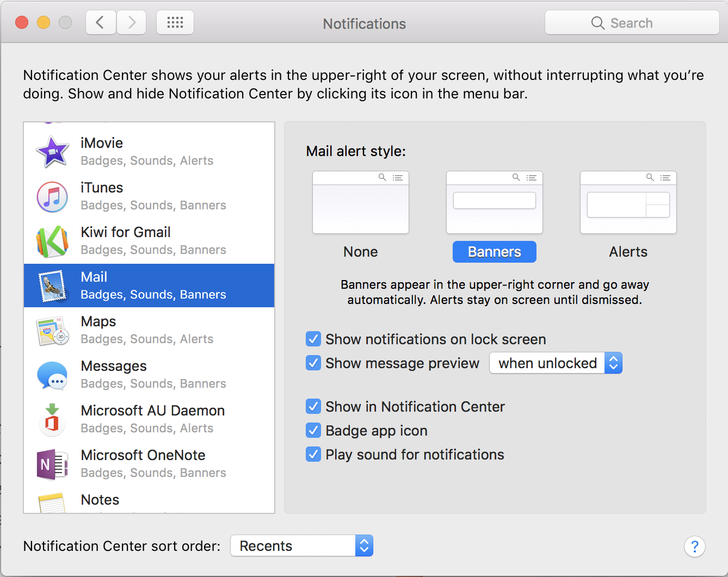The image size is (728, 577).
Task: Uncheck Show in Notification Center
Action: tap(313, 406)
